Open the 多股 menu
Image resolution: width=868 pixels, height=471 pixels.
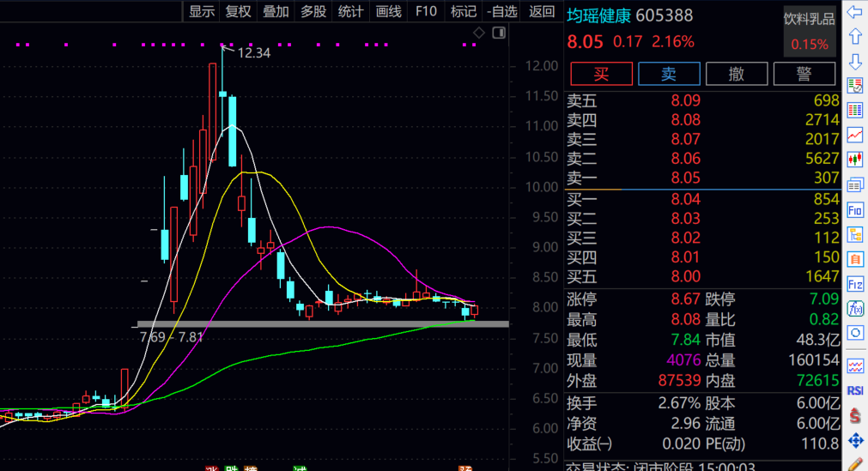[313, 11]
